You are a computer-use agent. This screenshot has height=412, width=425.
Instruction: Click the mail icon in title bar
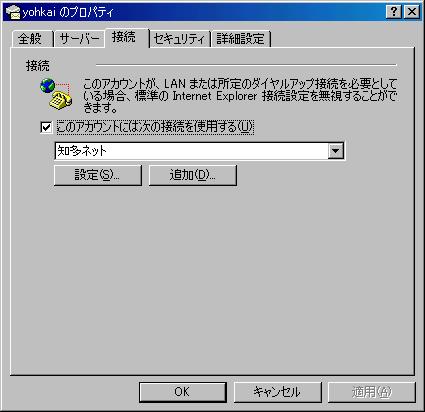click(13, 12)
